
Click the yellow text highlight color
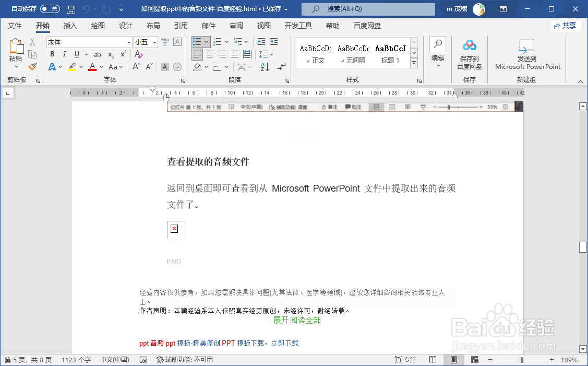72,67
